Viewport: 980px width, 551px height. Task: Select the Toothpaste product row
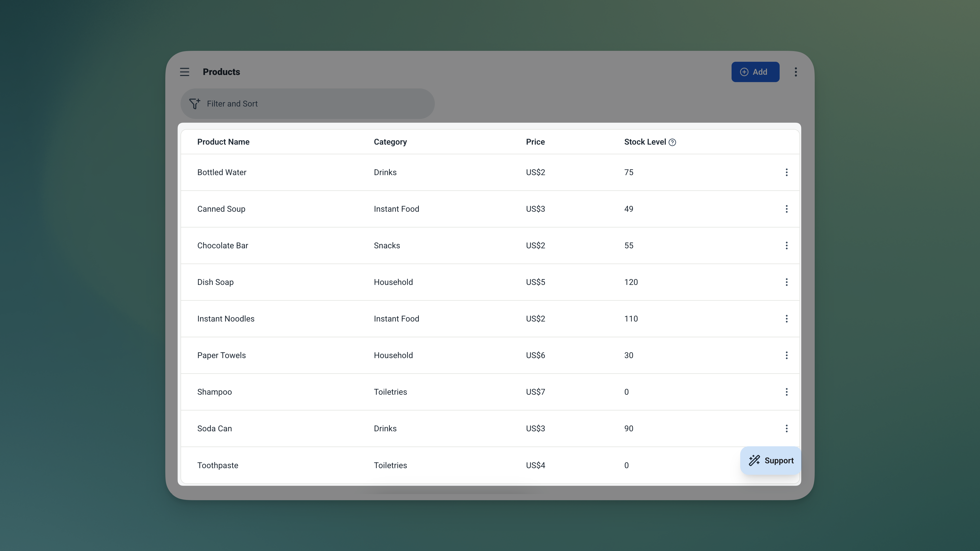coord(456,465)
